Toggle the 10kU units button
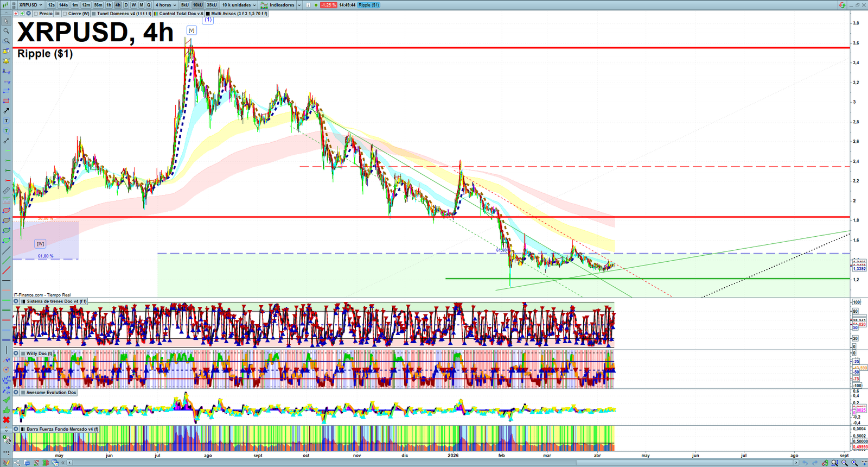 pyautogui.click(x=198, y=5)
